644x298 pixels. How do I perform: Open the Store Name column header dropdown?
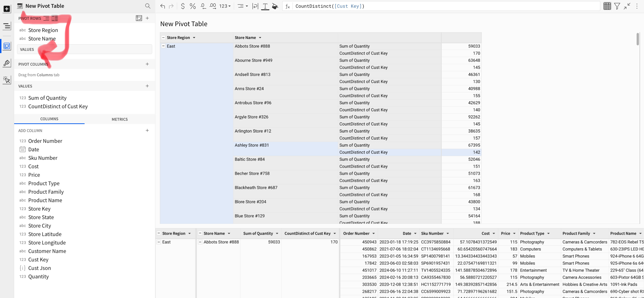coord(260,37)
